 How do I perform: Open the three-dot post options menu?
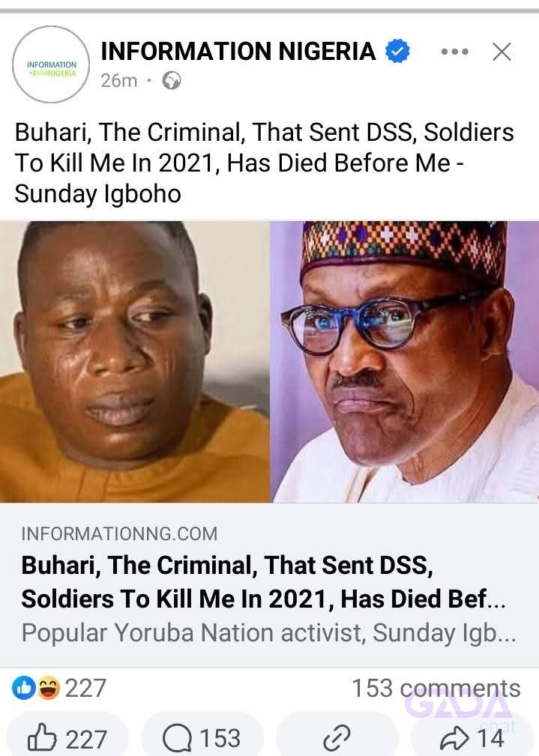(x=454, y=52)
